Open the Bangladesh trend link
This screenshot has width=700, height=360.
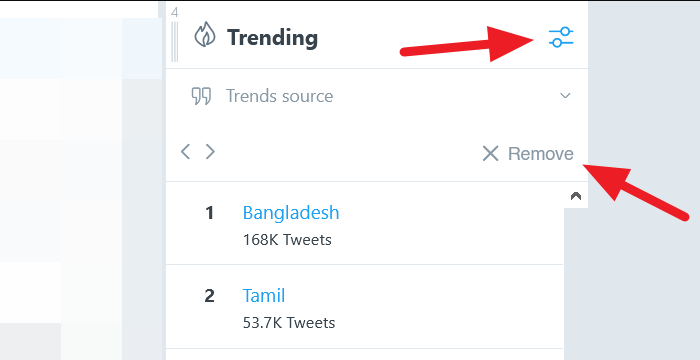tap(291, 213)
